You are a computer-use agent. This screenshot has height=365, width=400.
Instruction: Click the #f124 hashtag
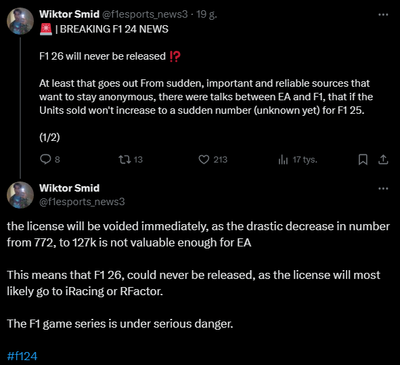pyautogui.click(x=22, y=356)
